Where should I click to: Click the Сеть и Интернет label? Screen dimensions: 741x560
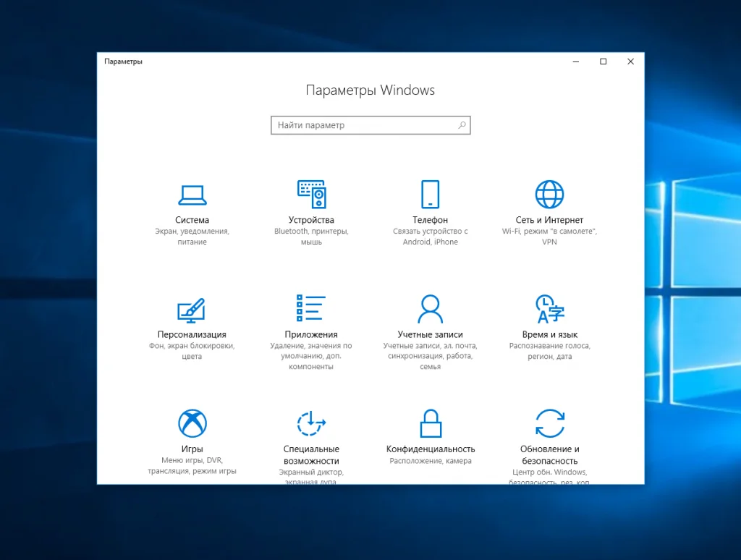(549, 220)
